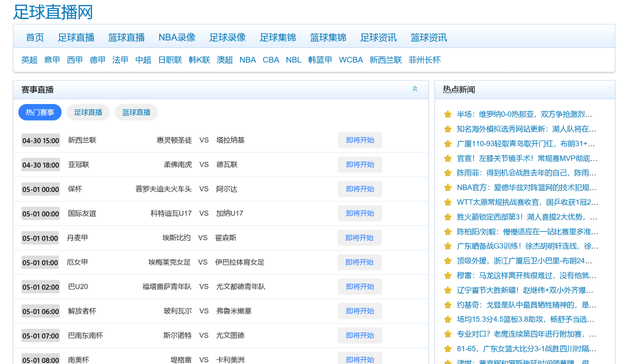Switch to the 篮球直播 tab in 赛事直播 panel

(136, 112)
